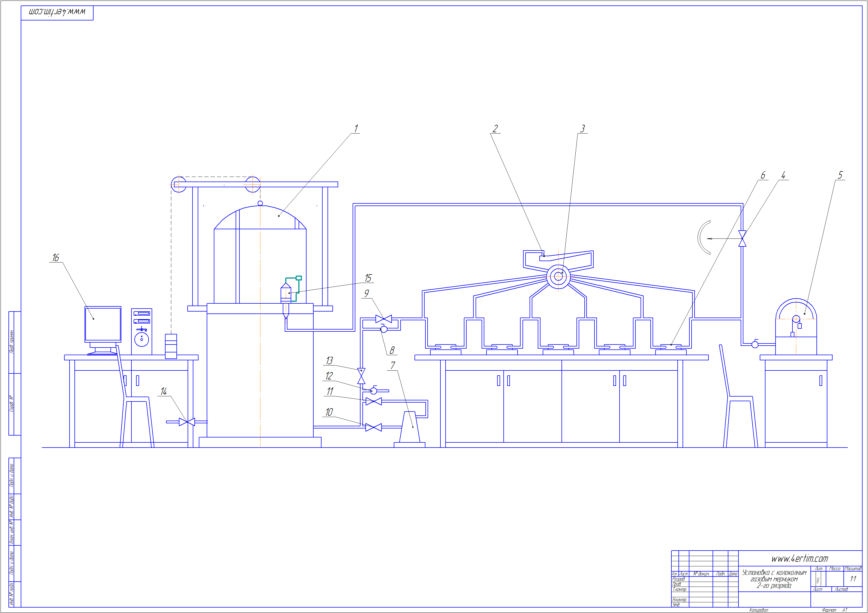Viewport: 868px width, 613px height.
Task: Click the mirrored www.4ertim.com stamp top-left
Action: [x=57, y=12]
